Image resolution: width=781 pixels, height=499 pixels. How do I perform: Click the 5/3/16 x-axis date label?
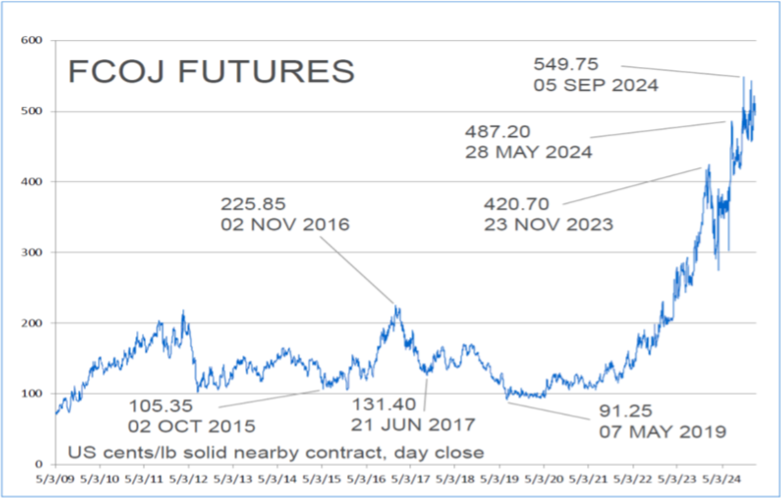pos(366,480)
